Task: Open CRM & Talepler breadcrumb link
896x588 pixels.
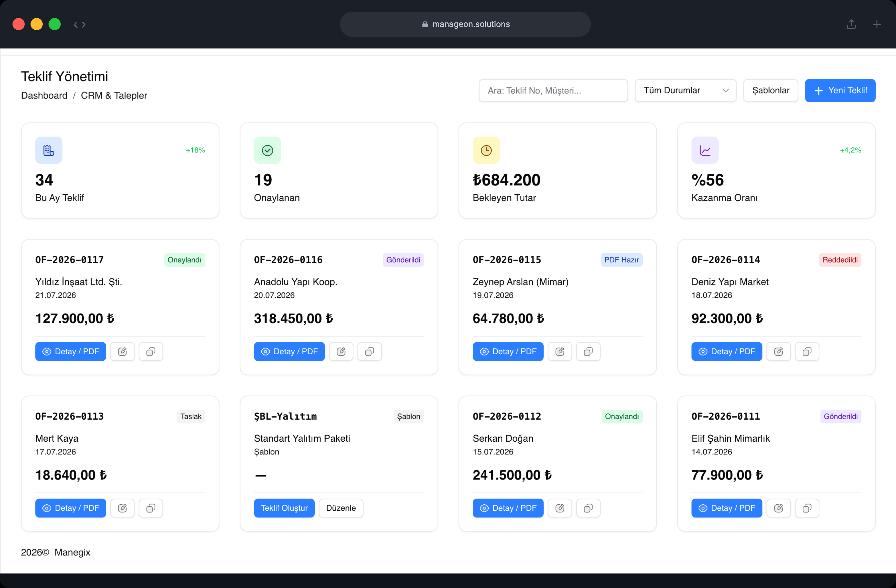Action: click(114, 96)
